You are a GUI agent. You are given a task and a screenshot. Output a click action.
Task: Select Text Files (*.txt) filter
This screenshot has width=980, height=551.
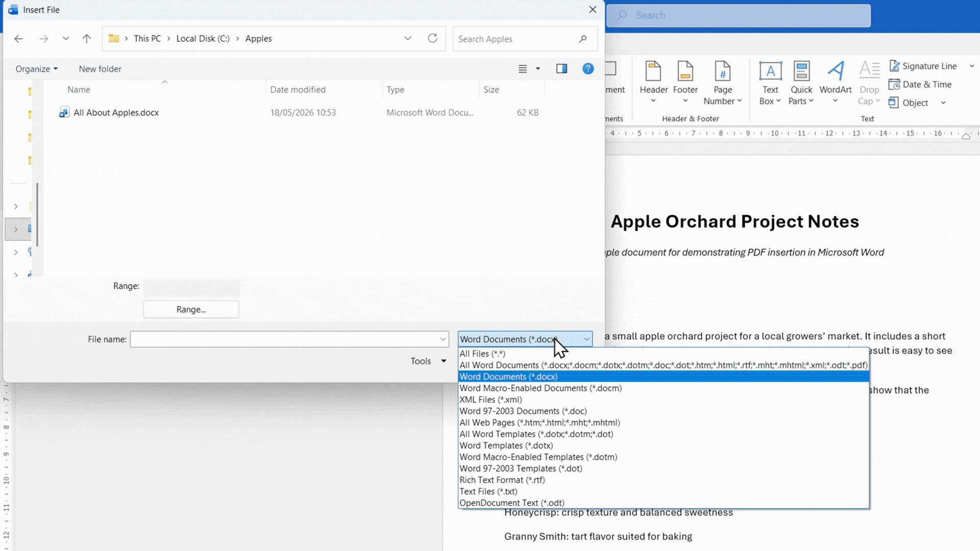(664, 491)
